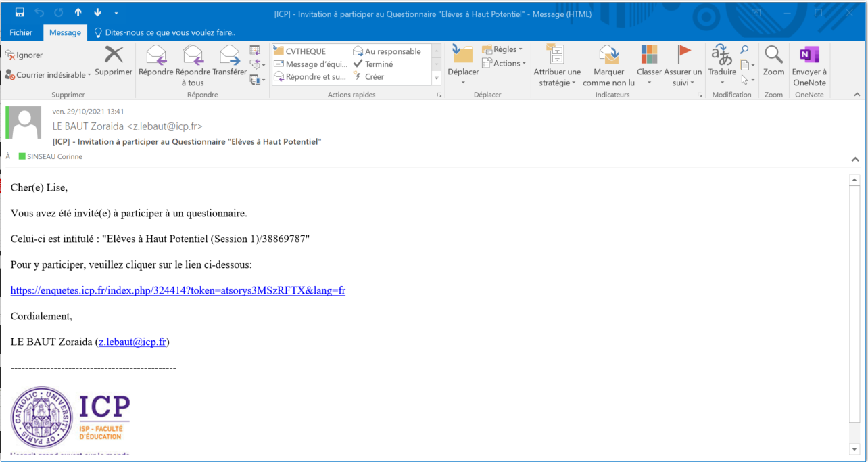Select the Message ribbon tab
Image resolution: width=868 pixels, height=462 pixels.
coord(65,32)
